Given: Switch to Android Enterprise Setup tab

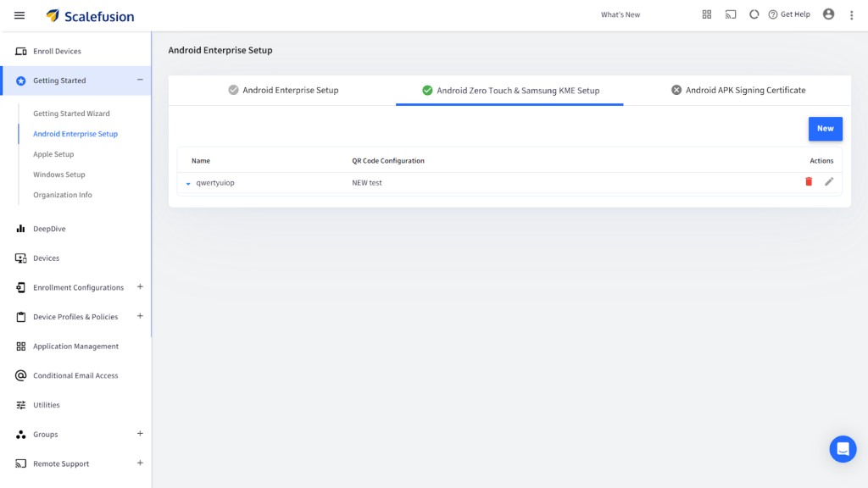Looking at the screenshot, I should pyautogui.click(x=283, y=90).
